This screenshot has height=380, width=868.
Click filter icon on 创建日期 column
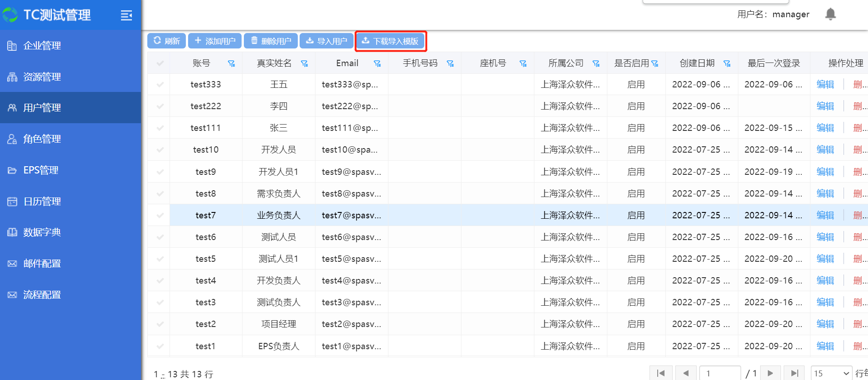pos(727,63)
